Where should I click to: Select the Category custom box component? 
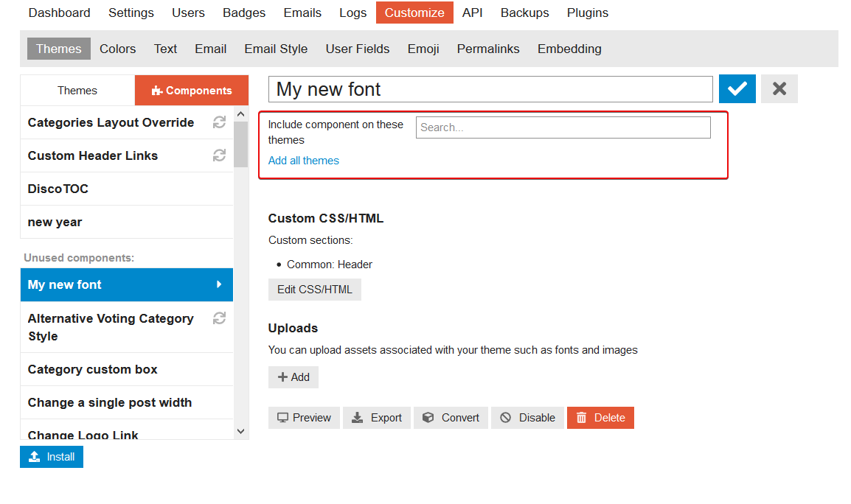pyautogui.click(x=126, y=369)
